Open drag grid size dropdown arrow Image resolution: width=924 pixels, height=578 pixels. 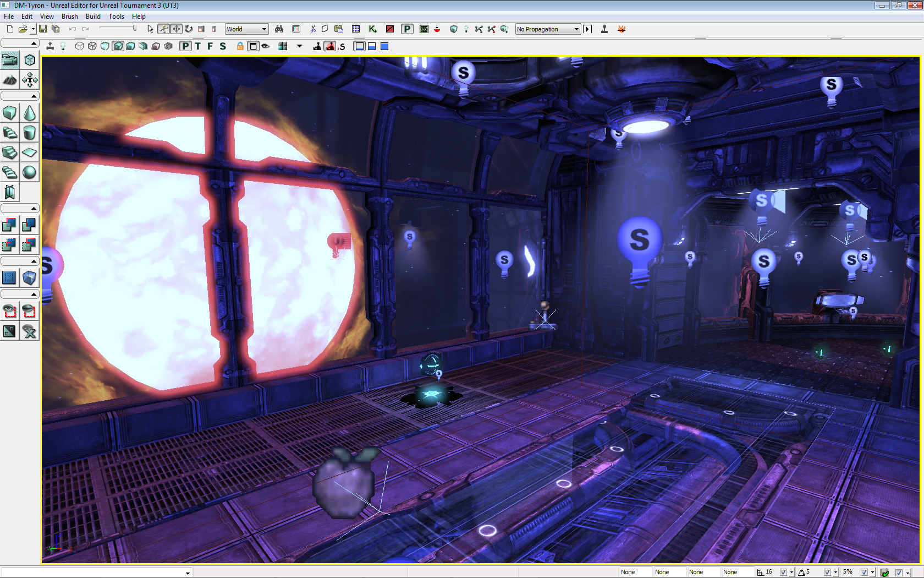[791, 572]
